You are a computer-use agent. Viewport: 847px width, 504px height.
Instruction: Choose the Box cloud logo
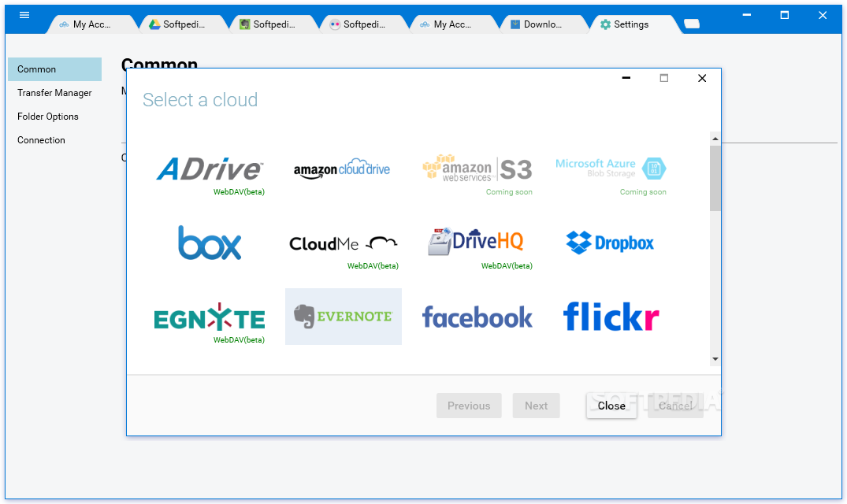point(210,243)
